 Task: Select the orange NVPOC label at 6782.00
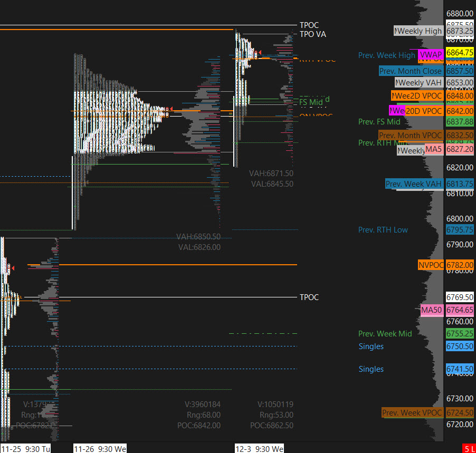431,265
